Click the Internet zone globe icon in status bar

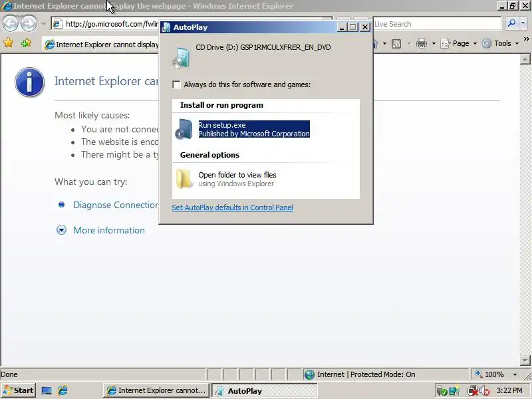point(309,374)
